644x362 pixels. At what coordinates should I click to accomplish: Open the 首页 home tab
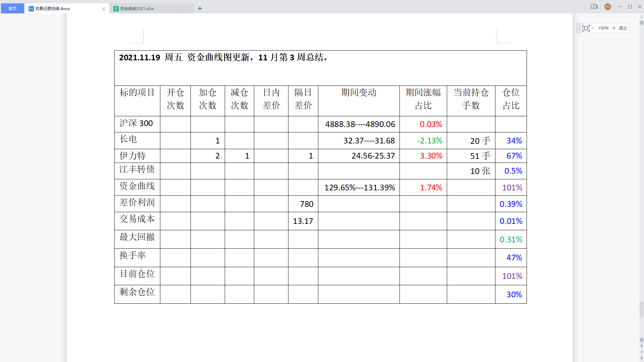pyautogui.click(x=12, y=9)
